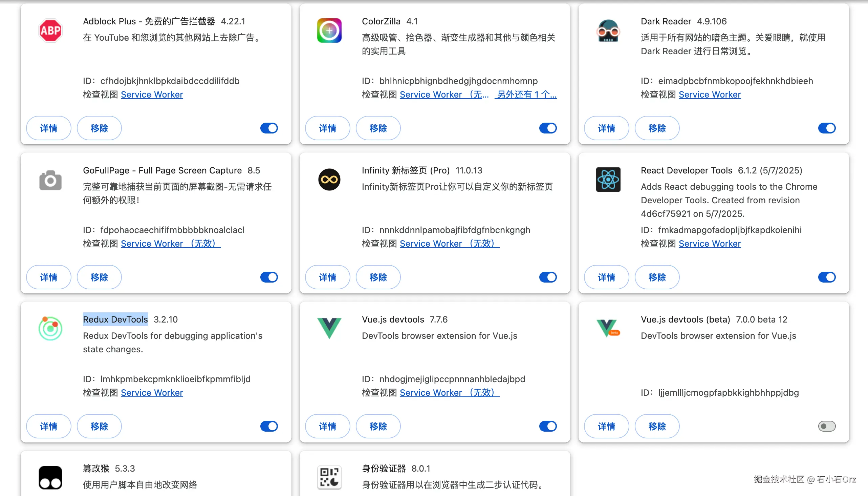
Task: Click the Infinity new tab icon
Action: [329, 180]
